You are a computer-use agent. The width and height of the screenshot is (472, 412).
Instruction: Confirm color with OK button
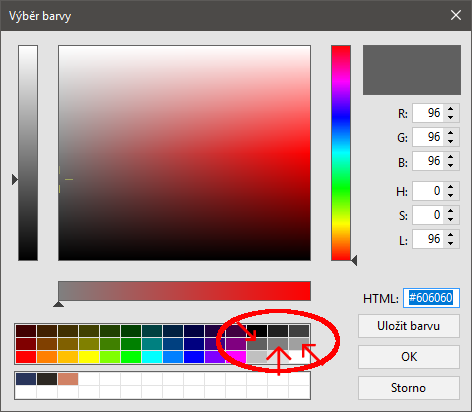(x=409, y=357)
